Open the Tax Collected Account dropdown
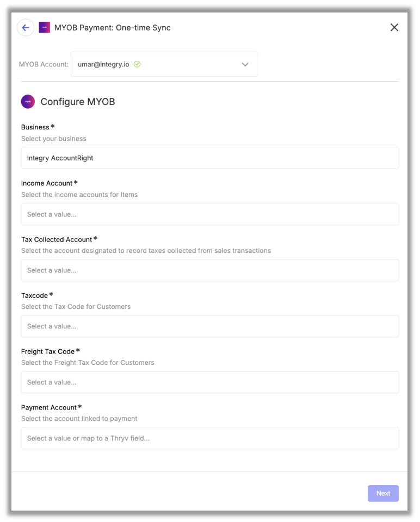The width and height of the screenshot is (420, 522). [210, 270]
